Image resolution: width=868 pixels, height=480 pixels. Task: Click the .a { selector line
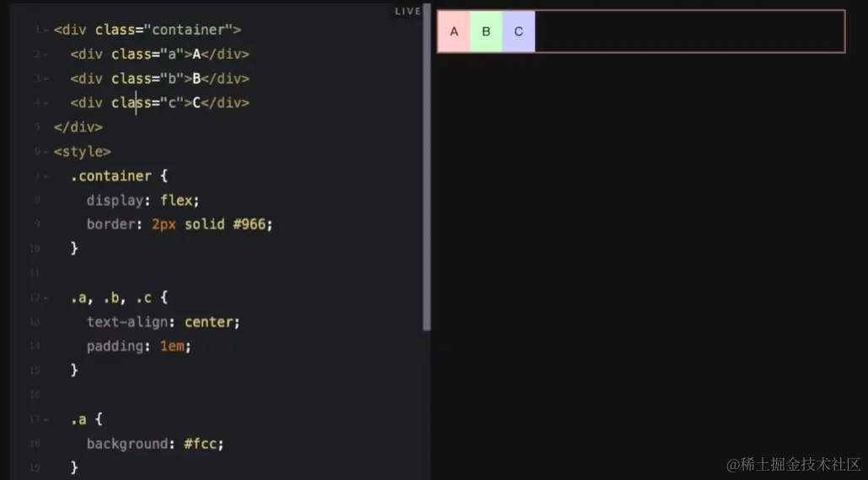point(86,419)
